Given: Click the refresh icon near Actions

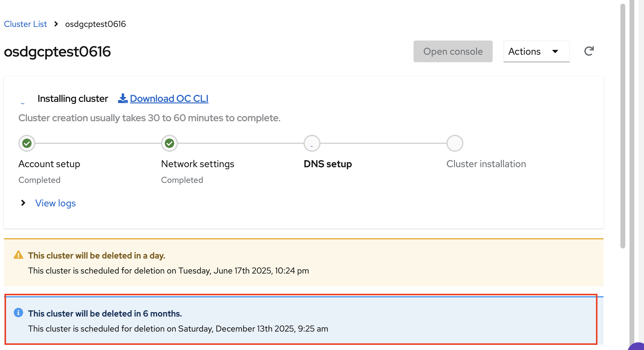Looking at the screenshot, I should click(x=589, y=51).
